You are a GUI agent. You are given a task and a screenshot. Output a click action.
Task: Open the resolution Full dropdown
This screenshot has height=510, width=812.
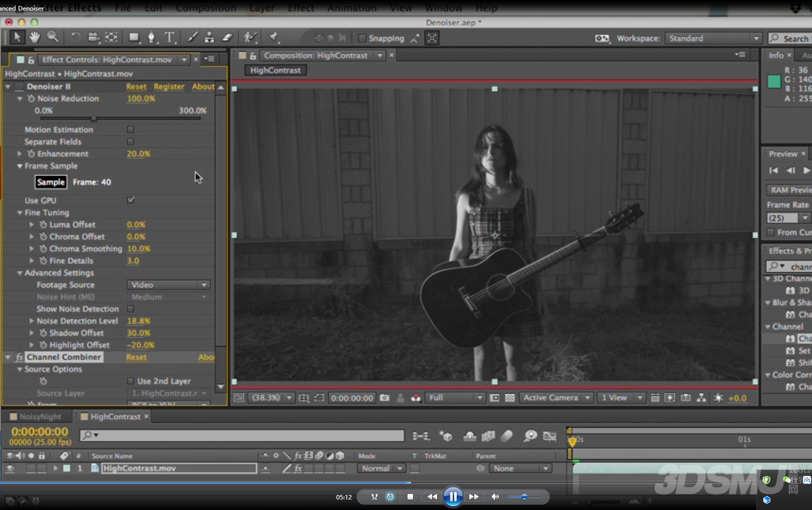pyautogui.click(x=456, y=398)
